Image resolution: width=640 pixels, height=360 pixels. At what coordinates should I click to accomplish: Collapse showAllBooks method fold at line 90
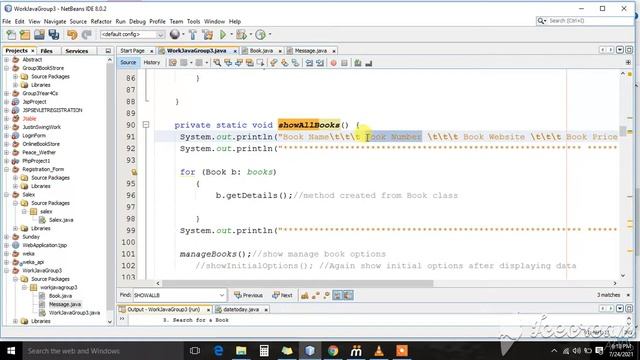click(146, 125)
